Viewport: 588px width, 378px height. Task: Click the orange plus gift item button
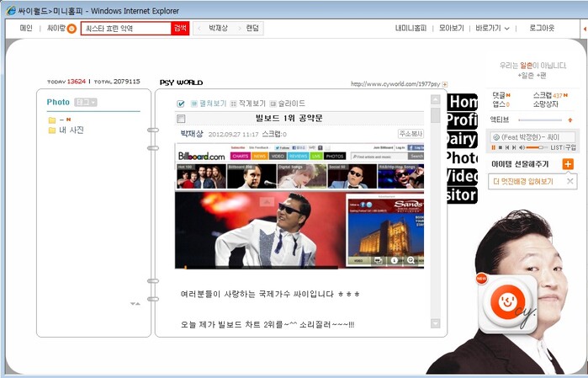[568, 164]
